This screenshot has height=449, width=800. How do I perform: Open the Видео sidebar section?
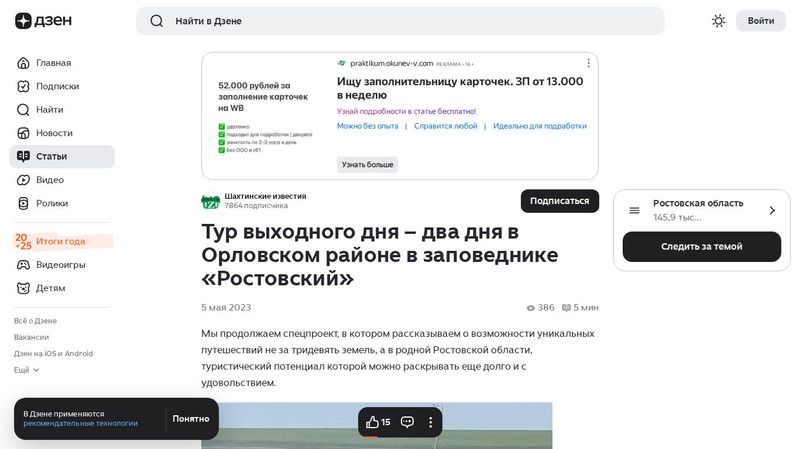[x=49, y=180]
